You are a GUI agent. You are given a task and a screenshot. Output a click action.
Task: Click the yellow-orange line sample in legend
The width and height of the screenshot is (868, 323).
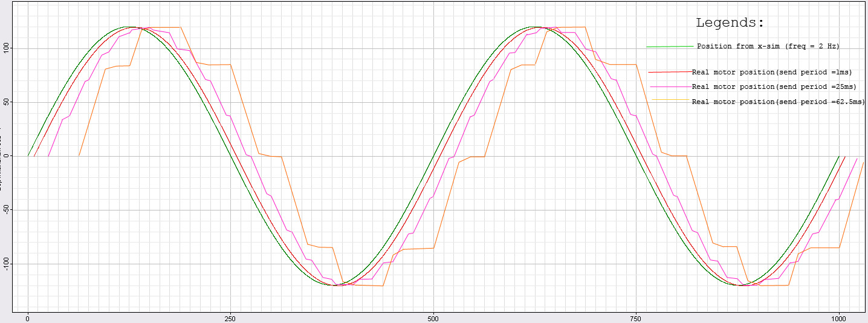pyautogui.click(x=671, y=99)
